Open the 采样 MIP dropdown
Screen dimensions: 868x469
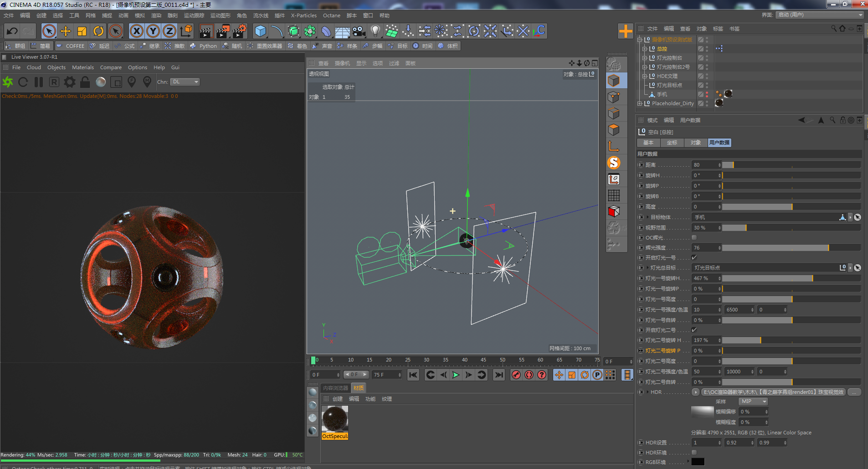(753, 401)
